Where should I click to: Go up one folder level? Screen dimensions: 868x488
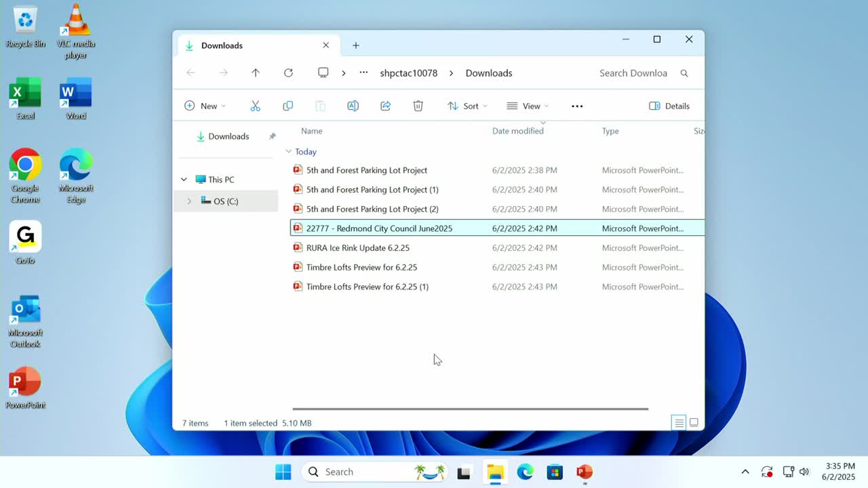click(x=256, y=73)
